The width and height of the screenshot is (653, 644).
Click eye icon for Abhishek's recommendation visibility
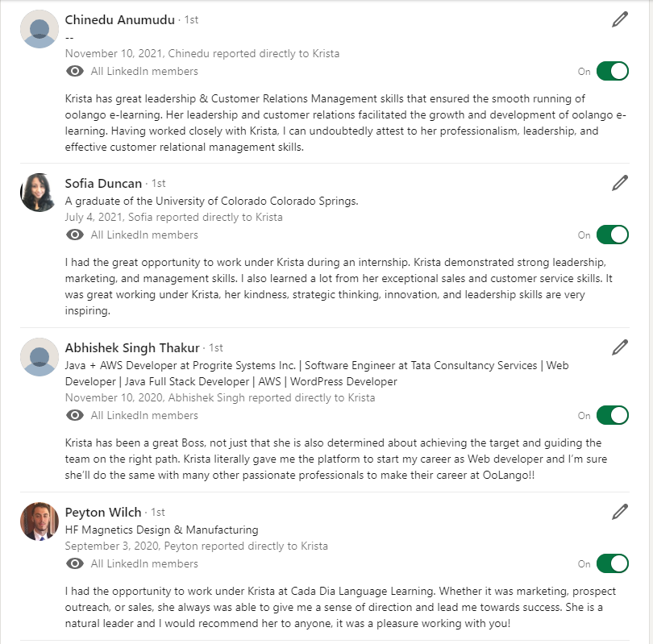75,416
